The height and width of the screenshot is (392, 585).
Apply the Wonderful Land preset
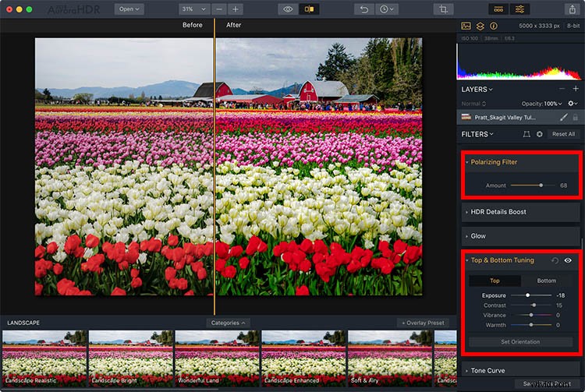tap(217, 358)
